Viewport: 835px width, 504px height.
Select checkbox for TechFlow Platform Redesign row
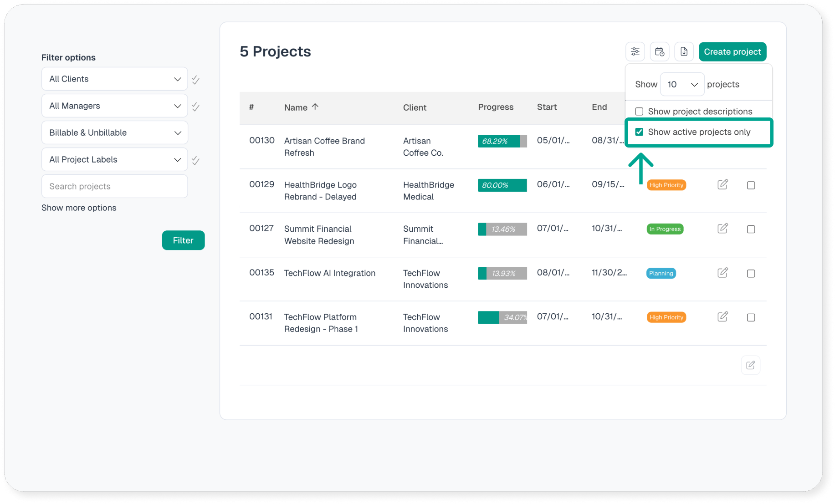point(751,317)
